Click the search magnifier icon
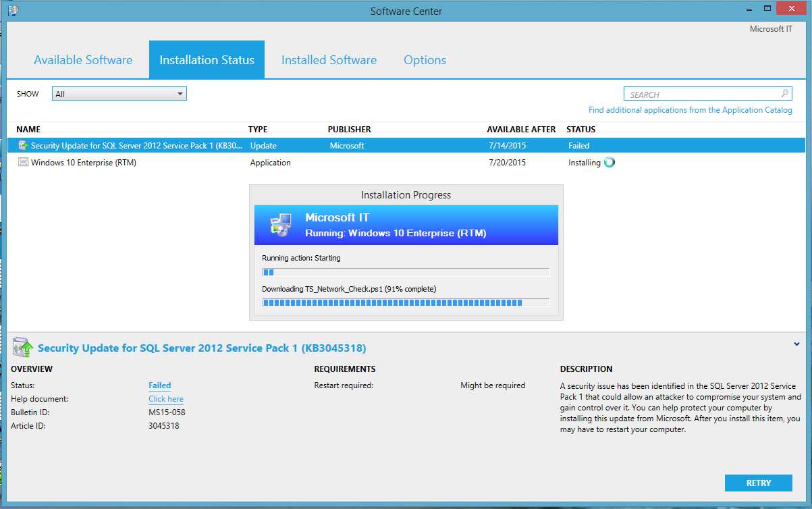This screenshot has height=509, width=812. click(x=785, y=94)
